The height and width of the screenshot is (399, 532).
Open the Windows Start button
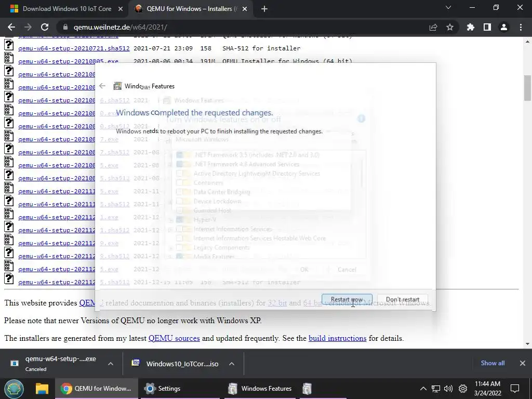[14, 389]
